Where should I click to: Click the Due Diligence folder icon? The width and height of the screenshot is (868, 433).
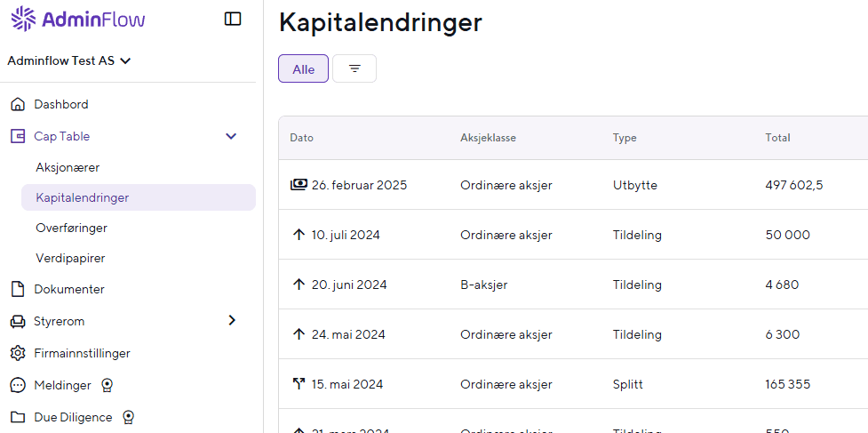(x=19, y=417)
